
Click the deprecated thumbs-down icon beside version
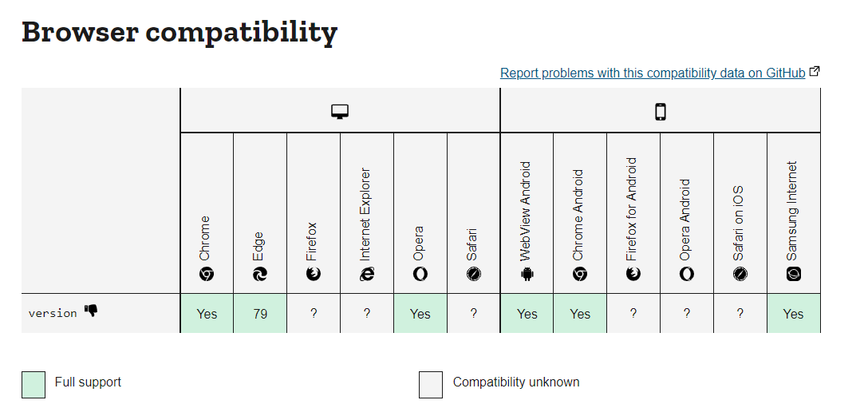click(91, 311)
